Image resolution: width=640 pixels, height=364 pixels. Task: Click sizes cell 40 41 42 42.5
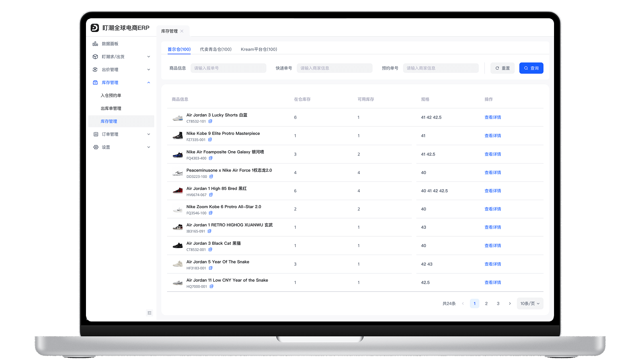point(434,191)
